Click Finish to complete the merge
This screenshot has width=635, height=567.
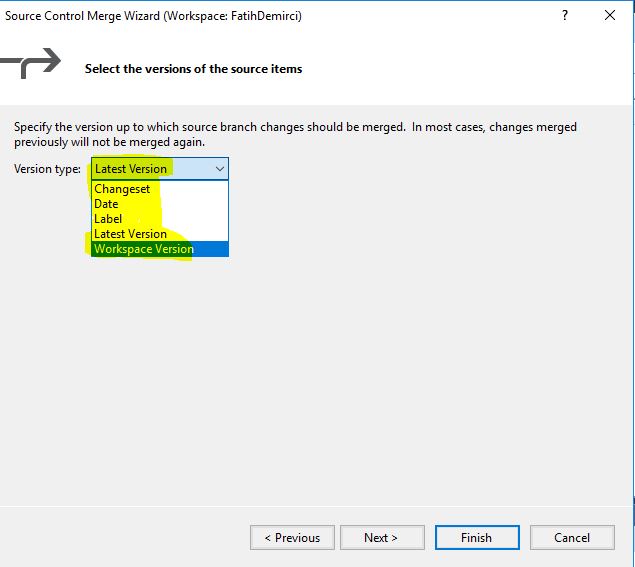(477, 538)
